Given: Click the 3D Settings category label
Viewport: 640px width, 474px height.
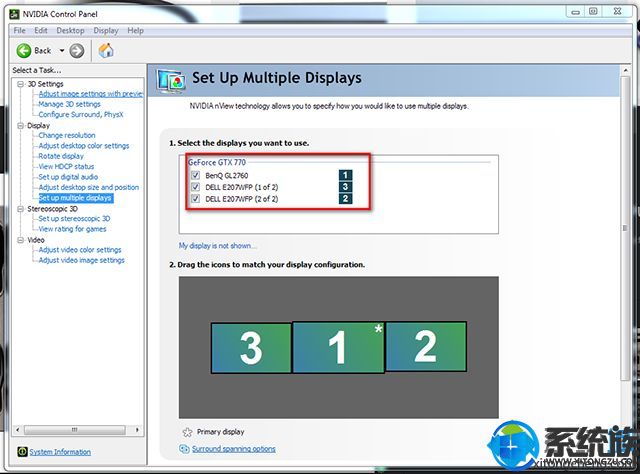Looking at the screenshot, I should point(45,84).
